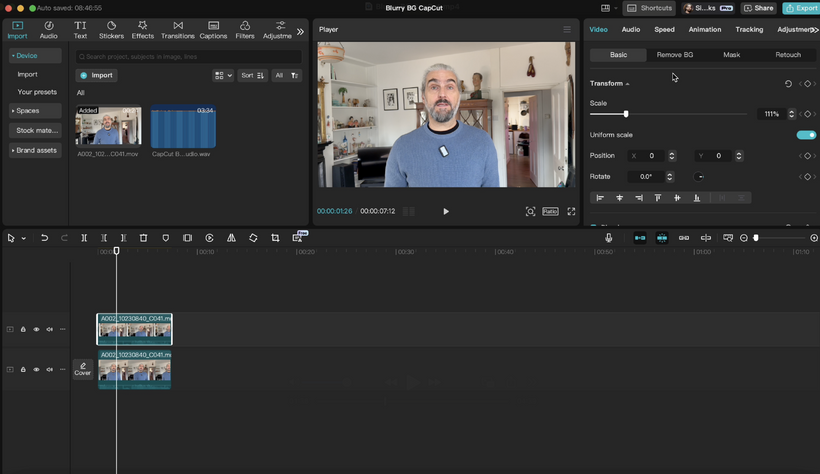Delete the selected clip with trash icon
The width and height of the screenshot is (820, 474).
coord(143,238)
